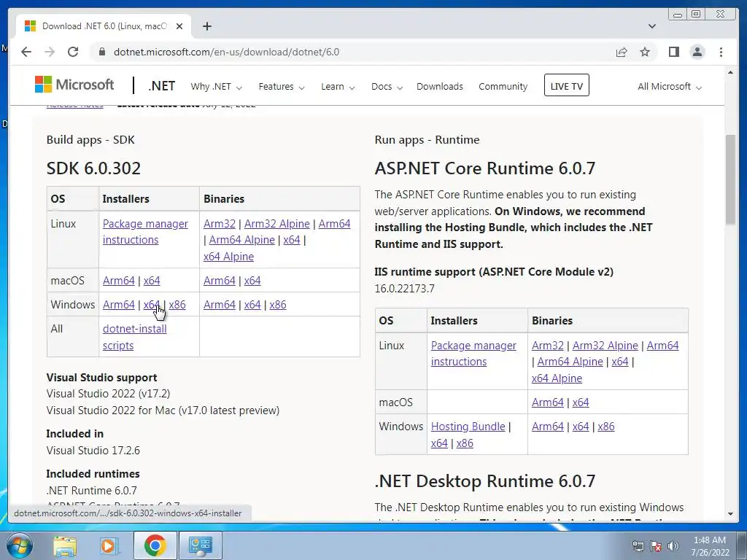Screen dimensions: 747x560
Task: Open SDK Linux Package manager instructions
Action: coord(145,232)
